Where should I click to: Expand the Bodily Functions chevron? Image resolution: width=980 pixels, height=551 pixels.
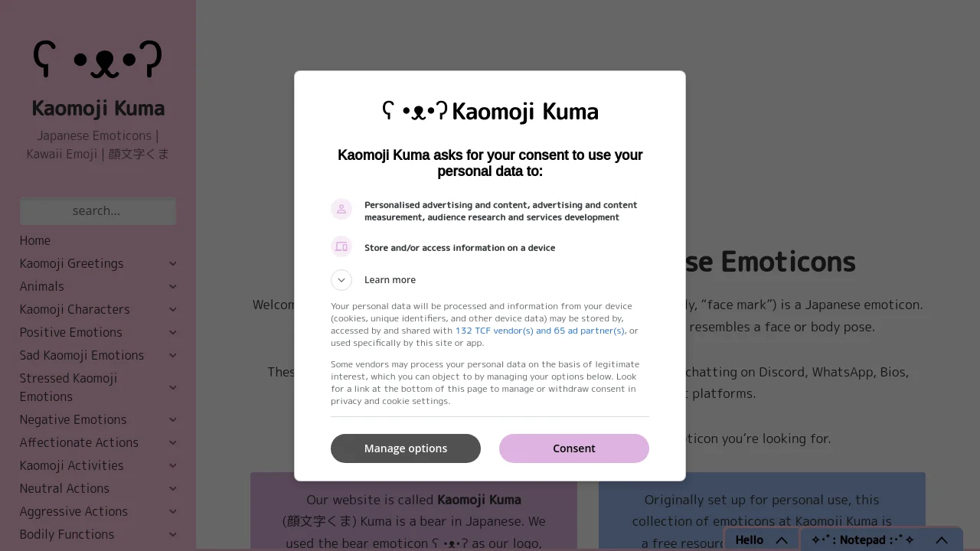click(173, 534)
